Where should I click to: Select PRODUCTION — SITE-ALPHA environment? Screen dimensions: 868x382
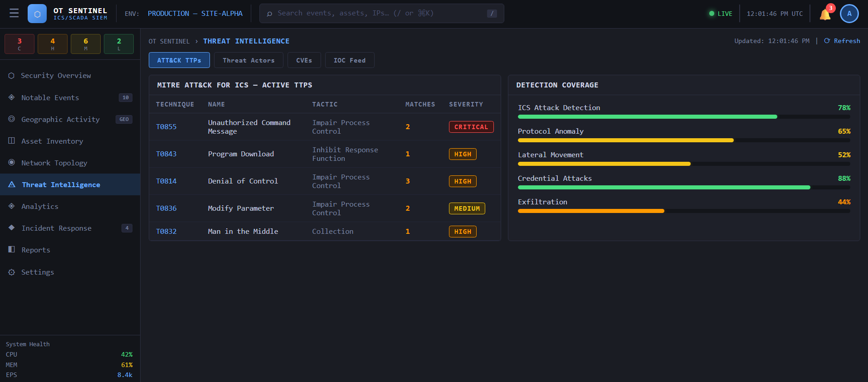tap(195, 14)
